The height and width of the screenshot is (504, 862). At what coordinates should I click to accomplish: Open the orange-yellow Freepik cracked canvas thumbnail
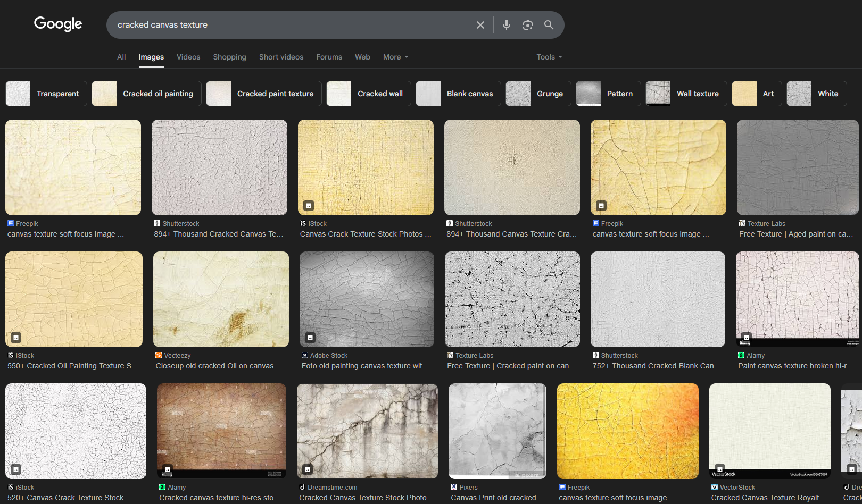(x=627, y=431)
